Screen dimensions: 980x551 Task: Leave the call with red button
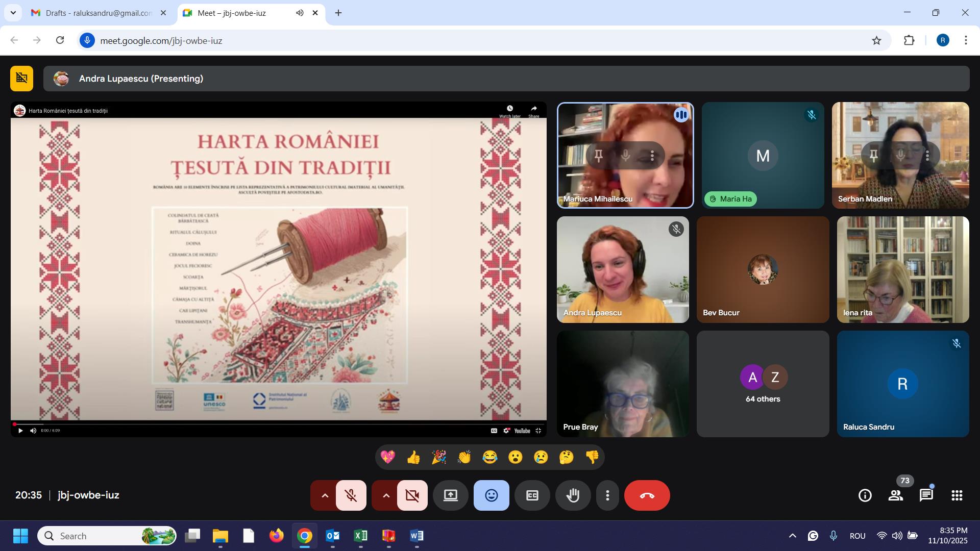(x=647, y=495)
